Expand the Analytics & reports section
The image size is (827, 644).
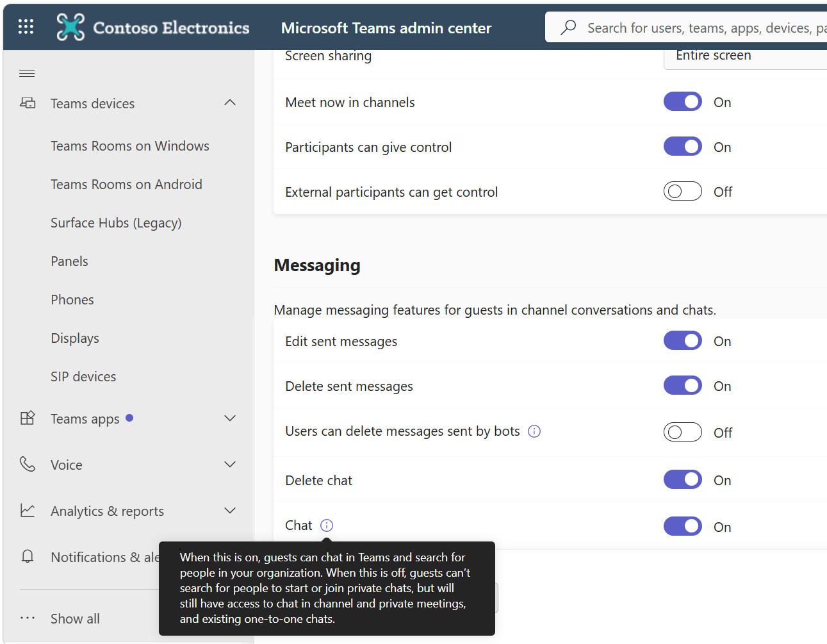point(230,511)
